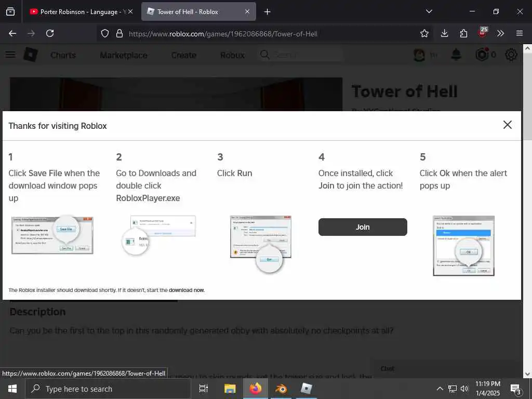Bookmark this page with the star icon
The height and width of the screenshot is (399, 532).
[x=424, y=33]
